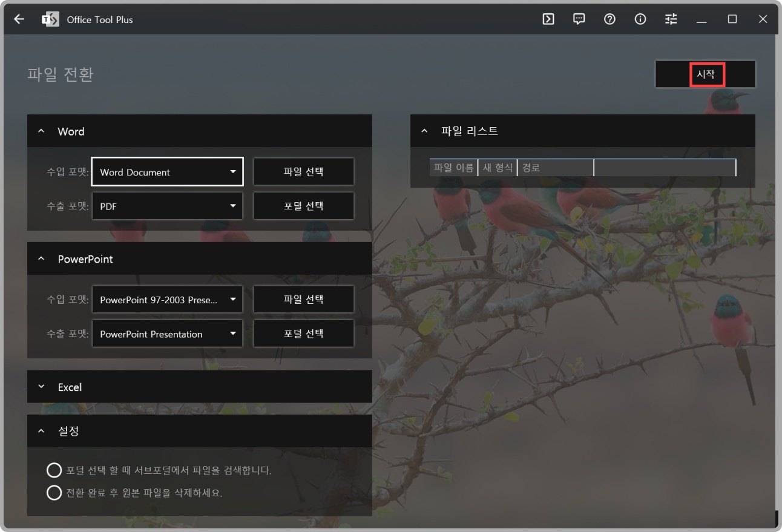The image size is (782, 532).
Task: Expand the Excel section
Action: 41,387
